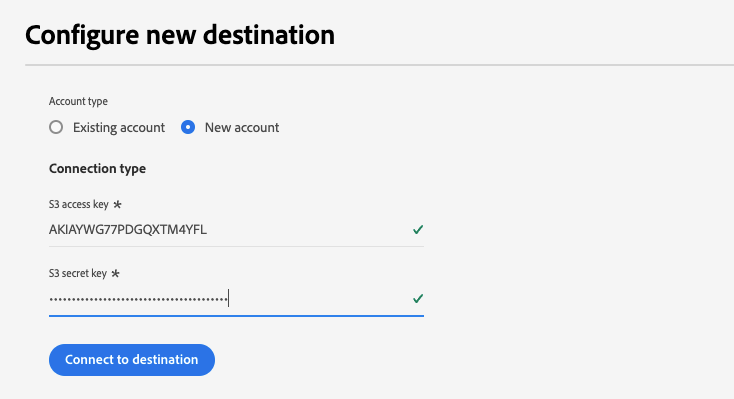Click the Configure new destination heading

coord(180,35)
